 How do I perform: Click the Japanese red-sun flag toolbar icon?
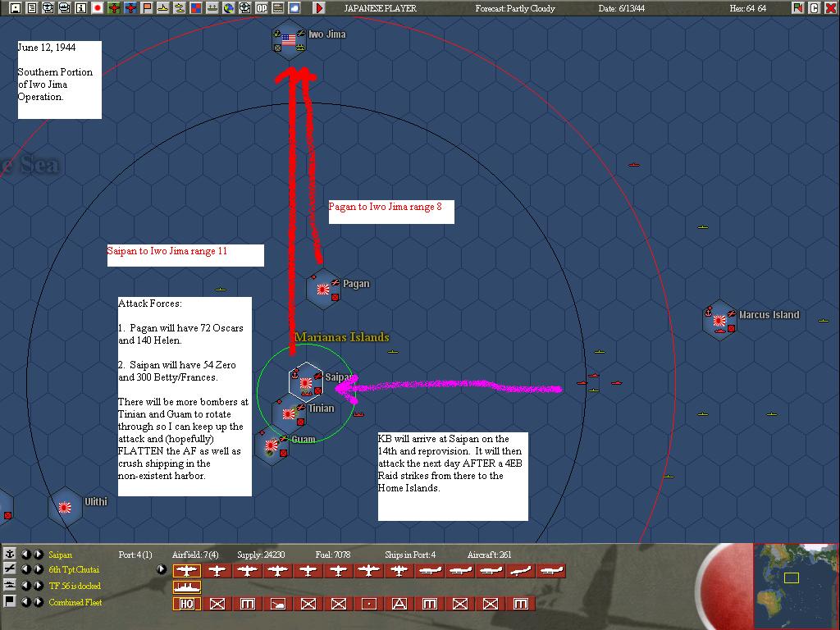98,8
